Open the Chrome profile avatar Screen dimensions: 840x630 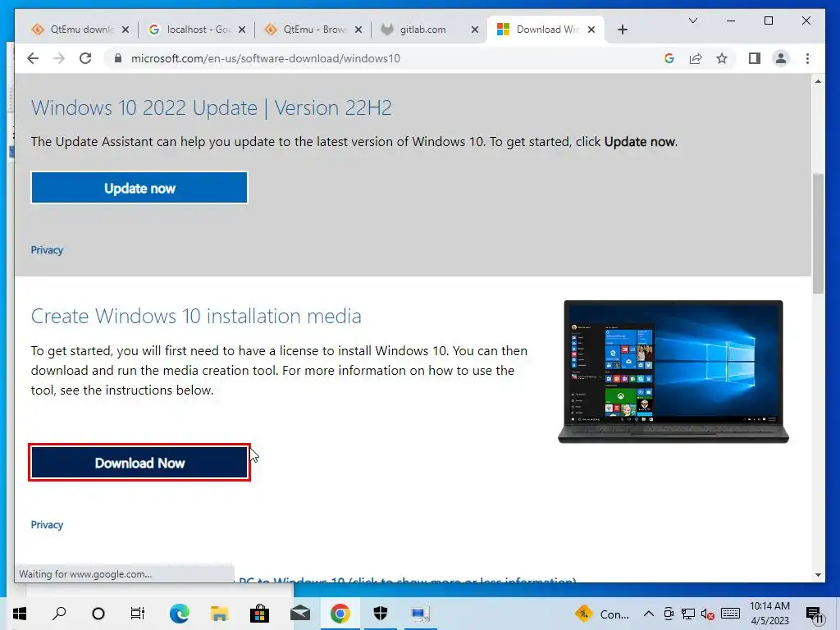pos(781,58)
